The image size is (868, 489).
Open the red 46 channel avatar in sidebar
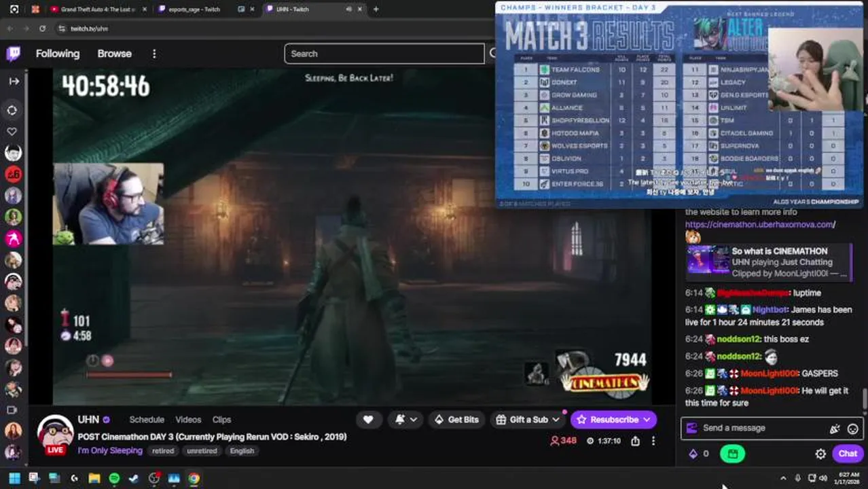[13, 175]
